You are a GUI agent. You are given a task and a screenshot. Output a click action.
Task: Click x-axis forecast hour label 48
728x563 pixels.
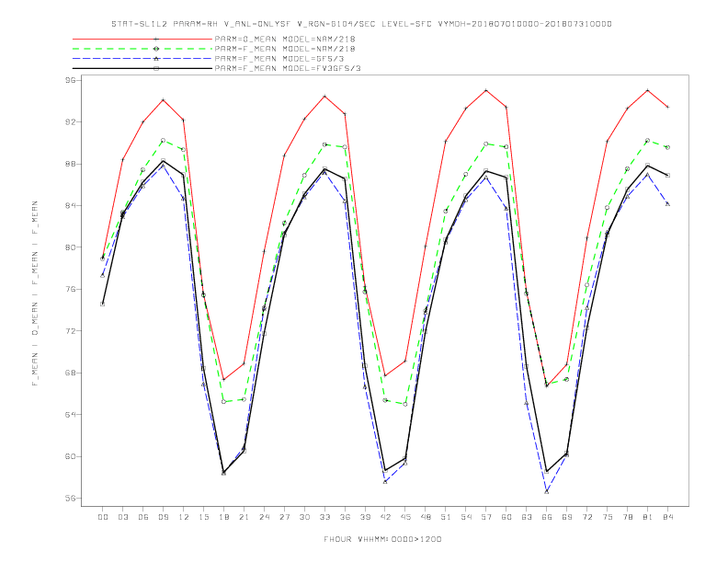click(x=426, y=517)
